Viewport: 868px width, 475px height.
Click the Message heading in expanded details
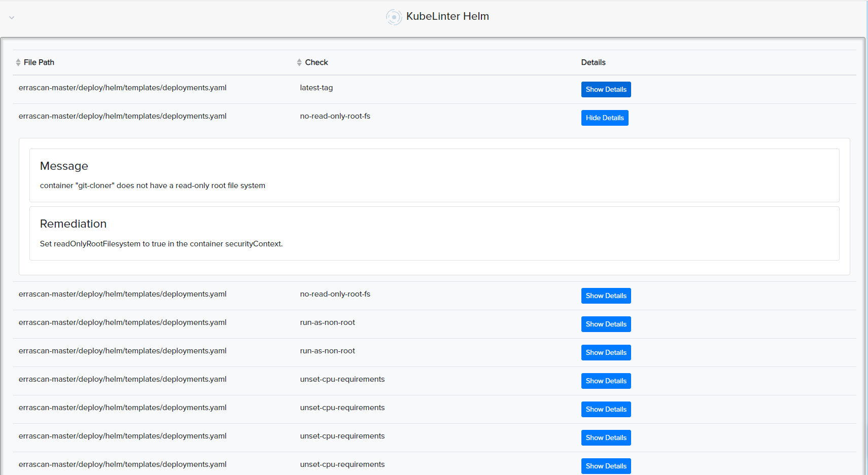tap(64, 166)
